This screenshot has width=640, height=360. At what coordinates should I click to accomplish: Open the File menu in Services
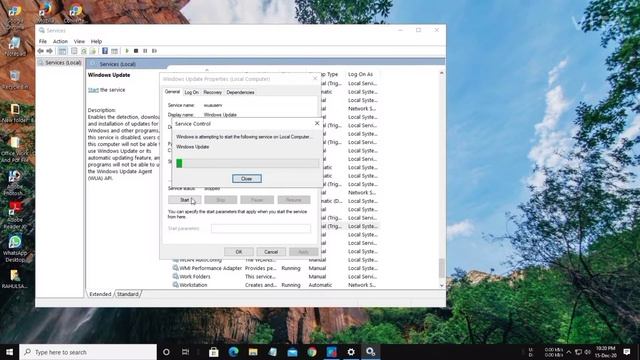click(43, 41)
